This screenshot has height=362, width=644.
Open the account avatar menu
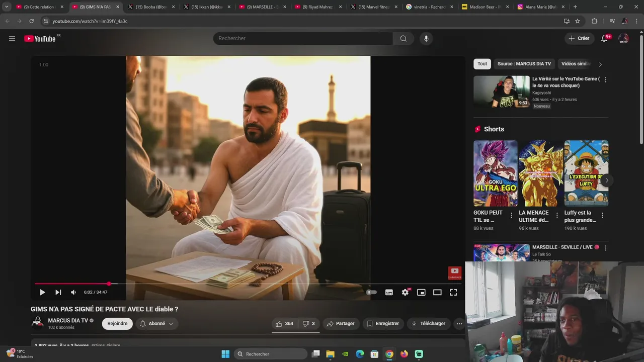623,38
